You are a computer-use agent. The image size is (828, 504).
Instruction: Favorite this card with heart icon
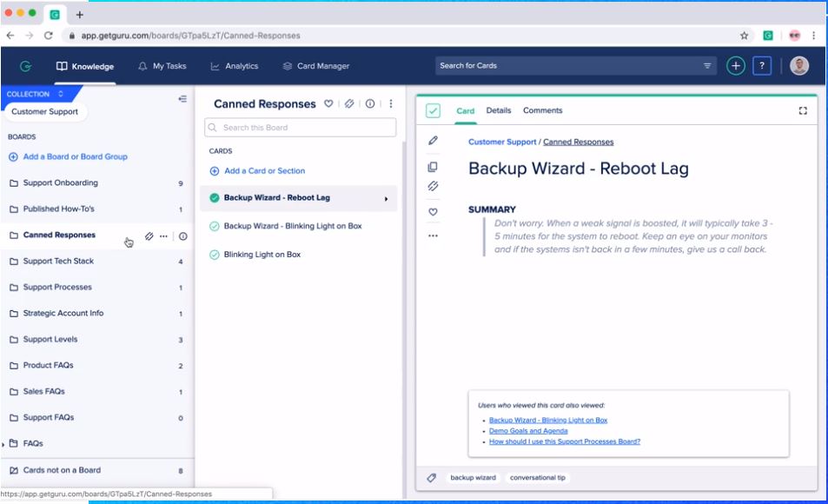[433, 212]
